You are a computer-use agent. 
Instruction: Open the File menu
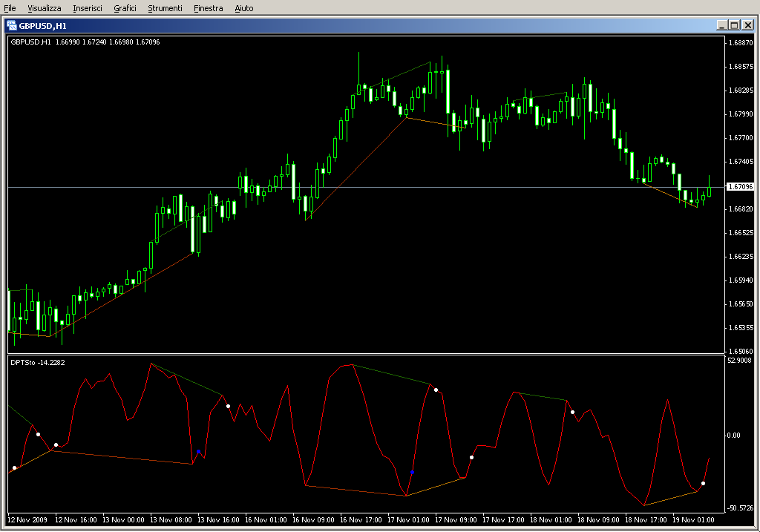coord(10,8)
